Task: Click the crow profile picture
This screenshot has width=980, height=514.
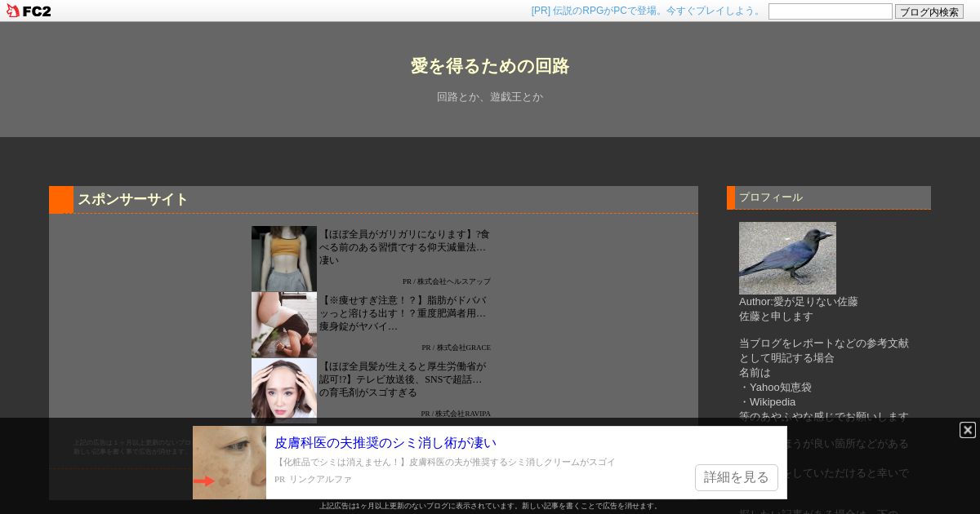Action: tap(787, 258)
